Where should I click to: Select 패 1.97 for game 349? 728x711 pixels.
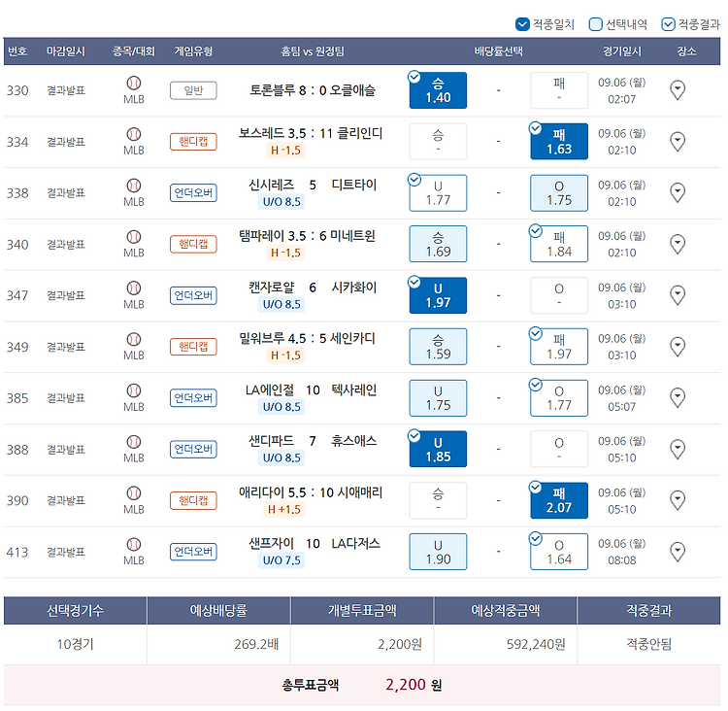tap(559, 347)
